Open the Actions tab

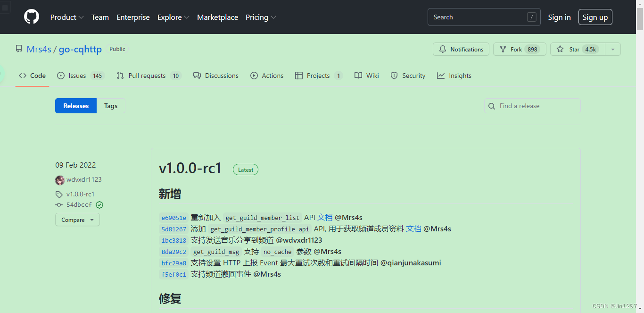pos(267,76)
